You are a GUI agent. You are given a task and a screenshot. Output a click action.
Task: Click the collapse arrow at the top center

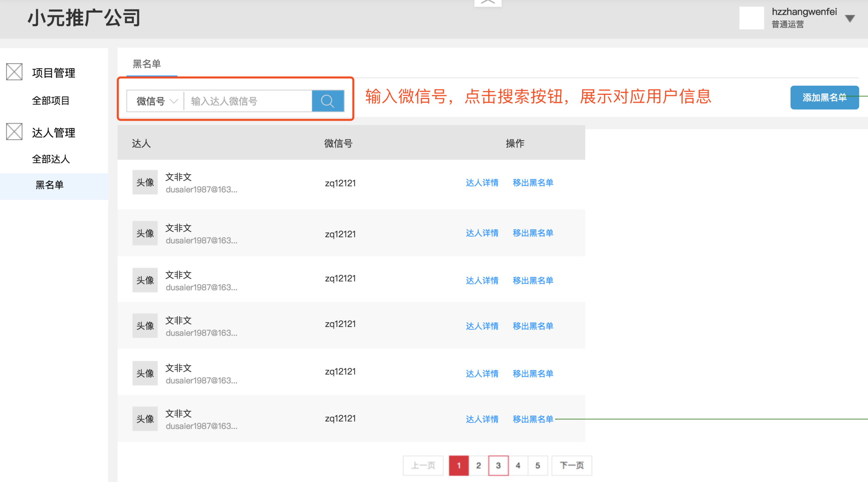pyautogui.click(x=488, y=3)
